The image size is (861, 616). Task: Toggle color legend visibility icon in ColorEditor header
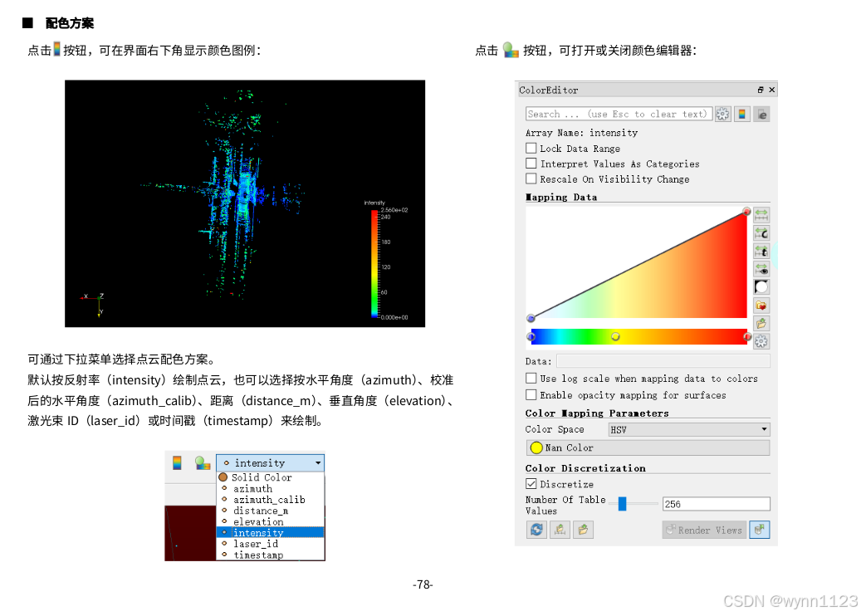(x=741, y=115)
